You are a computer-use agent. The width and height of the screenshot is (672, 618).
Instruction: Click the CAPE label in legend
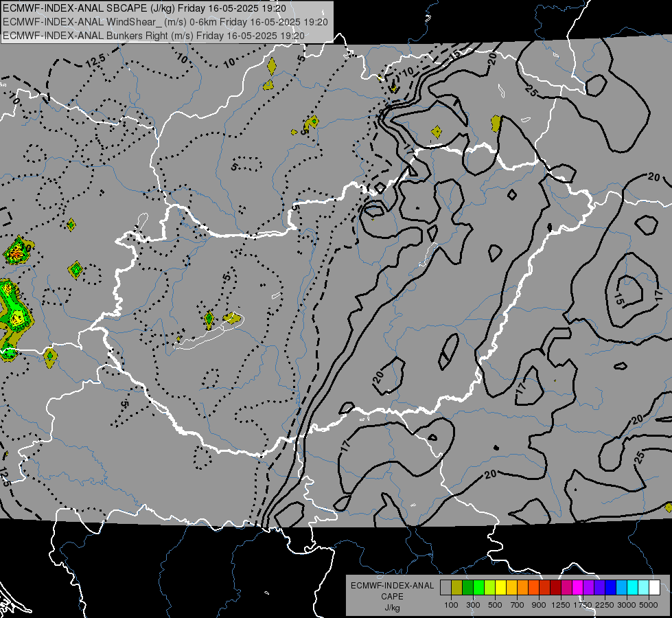pyautogui.click(x=392, y=597)
